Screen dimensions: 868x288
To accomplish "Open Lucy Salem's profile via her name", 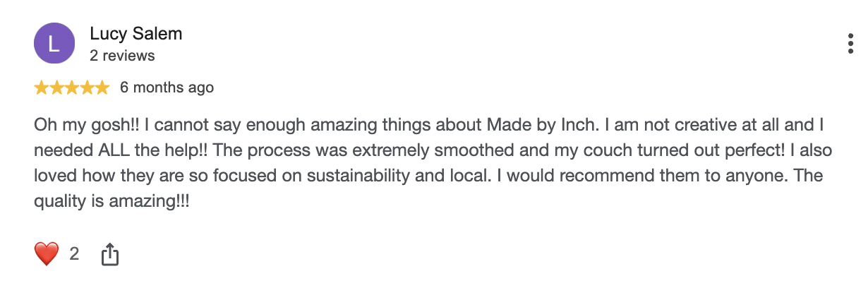I will click(136, 33).
